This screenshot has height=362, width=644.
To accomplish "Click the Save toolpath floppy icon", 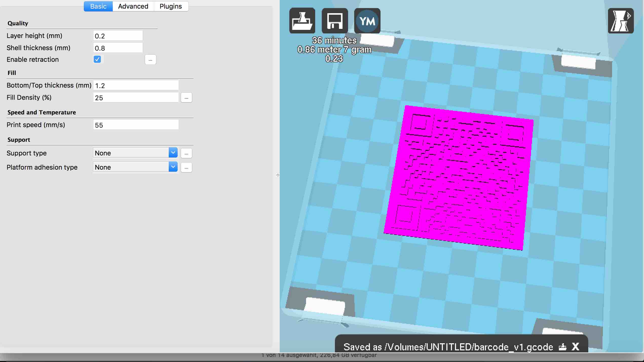I will (335, 21).
